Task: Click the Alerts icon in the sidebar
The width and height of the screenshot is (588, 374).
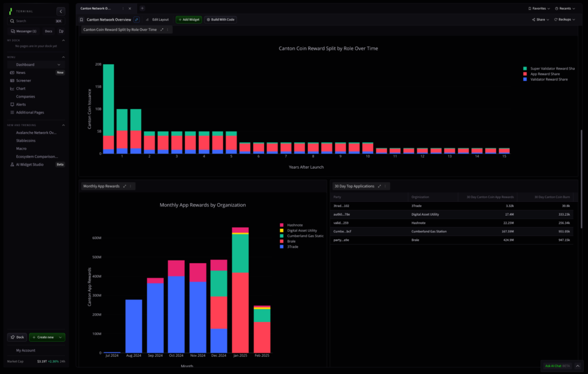Action: [12, 104]
